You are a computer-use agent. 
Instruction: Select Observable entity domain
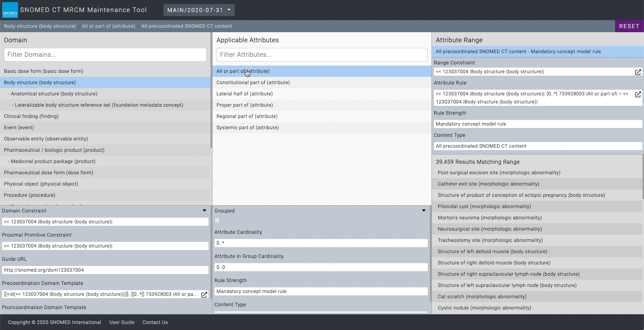tap(105, 139)
